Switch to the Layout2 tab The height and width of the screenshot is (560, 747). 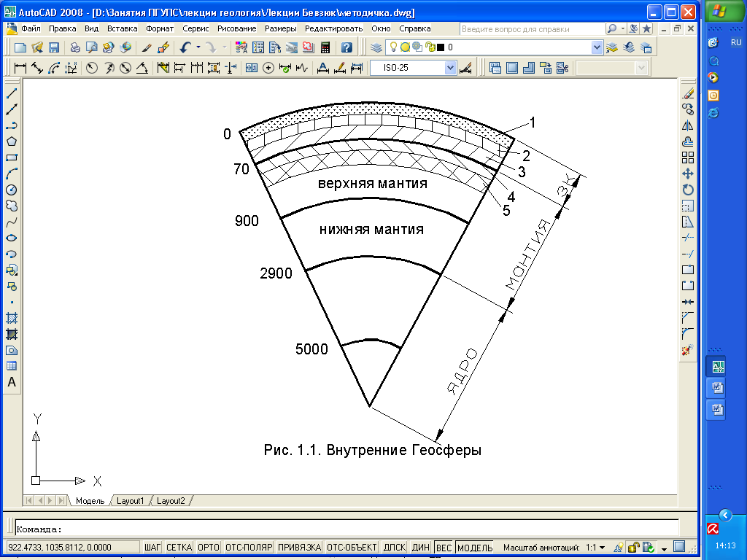(171, 501)
